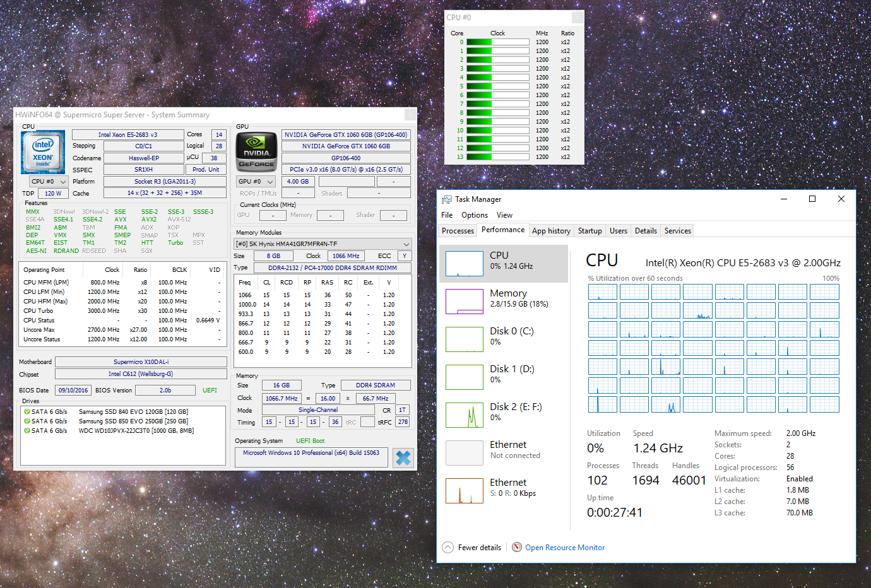Expand SK Hynix memory module dropdown

point(323,244)
